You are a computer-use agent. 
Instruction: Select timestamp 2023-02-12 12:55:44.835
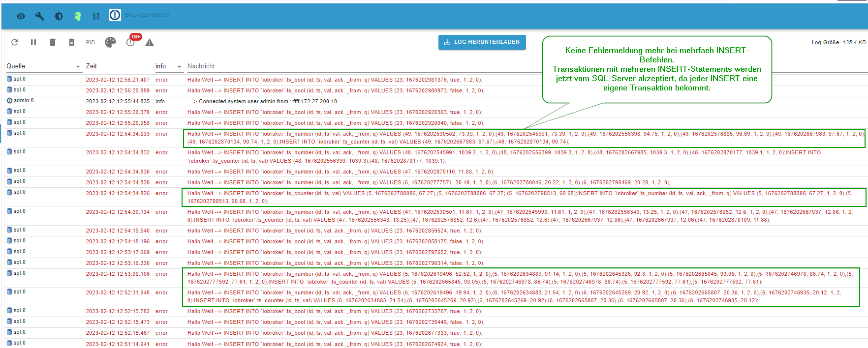(118, 101)
